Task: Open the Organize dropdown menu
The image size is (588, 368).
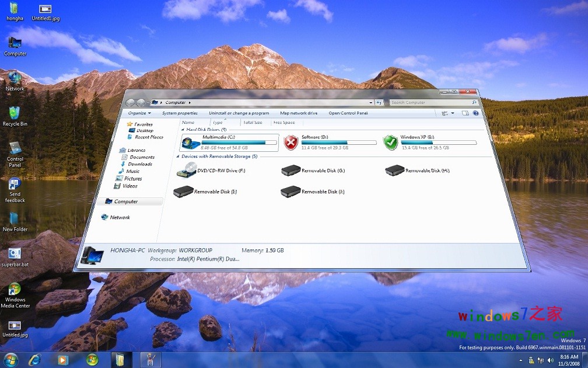Action: coord(139,112)
